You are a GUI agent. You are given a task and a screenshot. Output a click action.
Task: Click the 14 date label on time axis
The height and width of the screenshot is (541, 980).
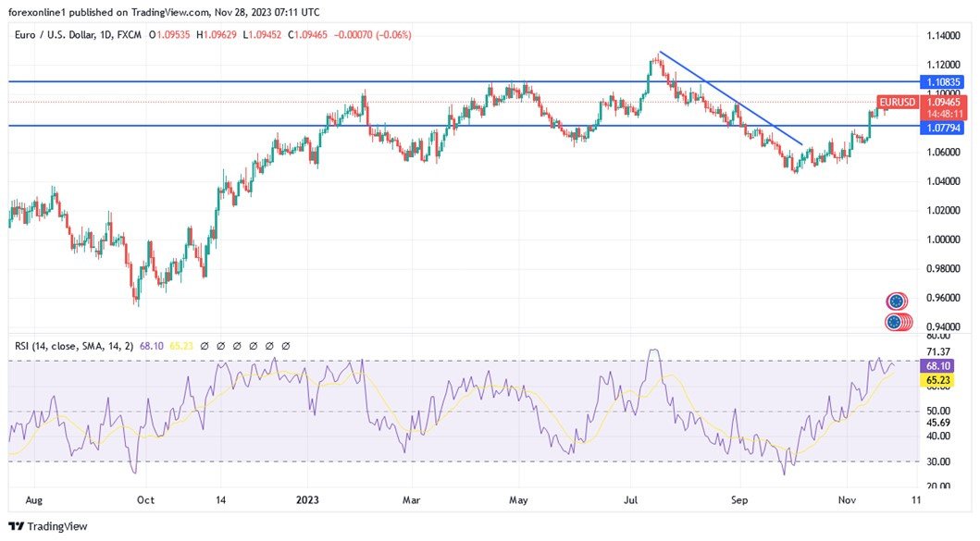pos(220,499)
